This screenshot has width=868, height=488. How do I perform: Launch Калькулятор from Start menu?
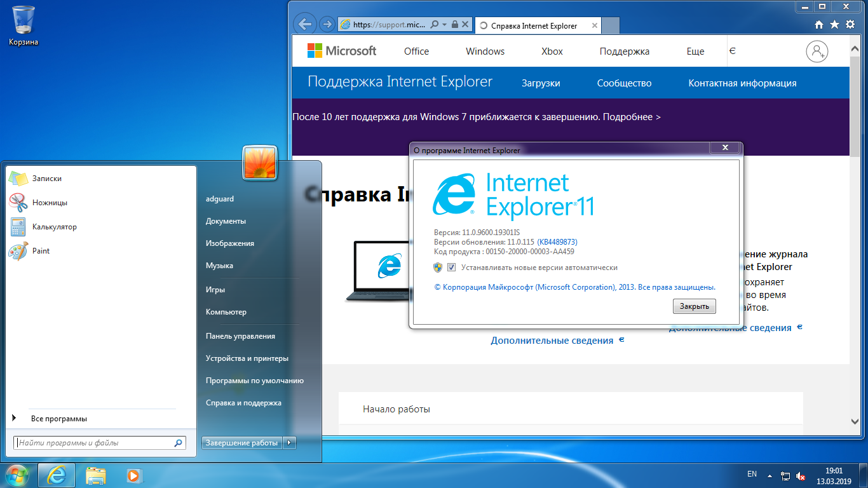[x=102, y=227]
